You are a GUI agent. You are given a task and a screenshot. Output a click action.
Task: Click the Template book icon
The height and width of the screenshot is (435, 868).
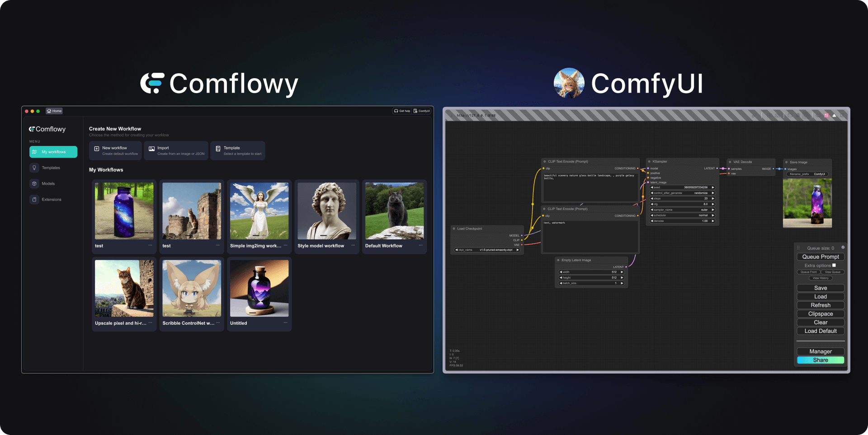218,149
